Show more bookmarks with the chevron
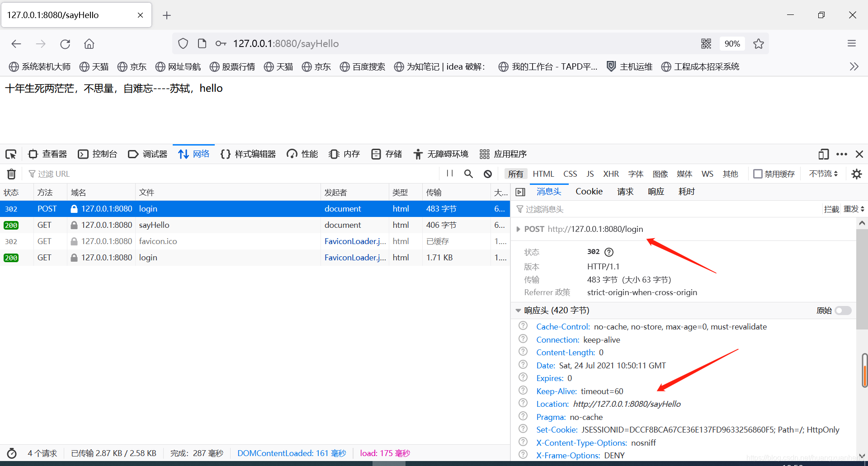 pyautogui.click(x=854, y=66)
